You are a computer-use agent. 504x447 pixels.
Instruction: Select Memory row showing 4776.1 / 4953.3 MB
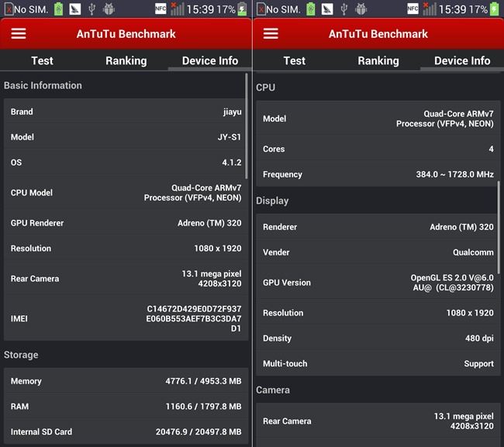pos(126,381)
